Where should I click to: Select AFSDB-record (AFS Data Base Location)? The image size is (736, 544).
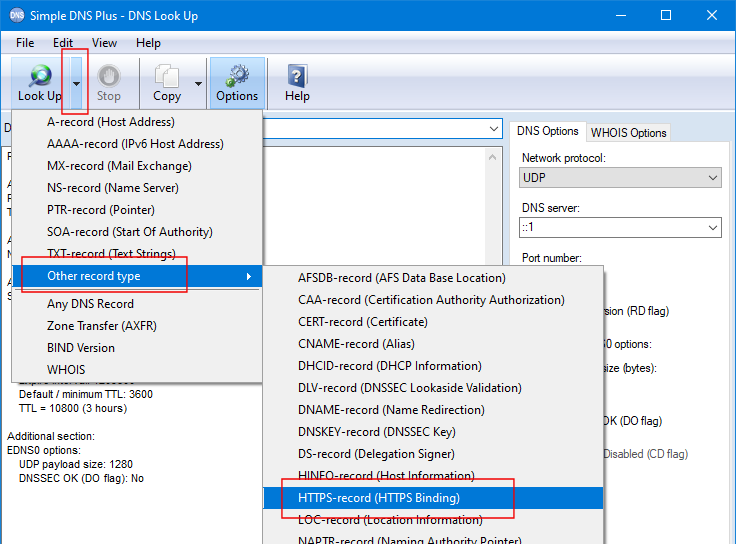433,278
